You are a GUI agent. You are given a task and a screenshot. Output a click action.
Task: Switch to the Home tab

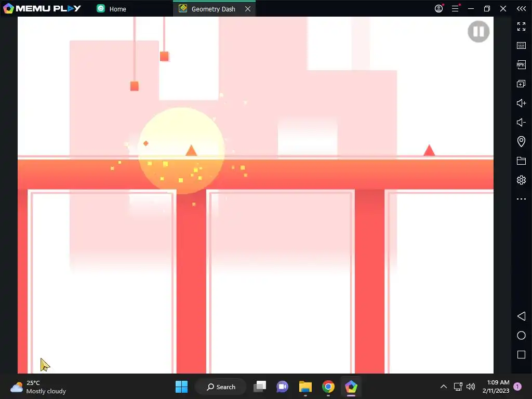point(112,9)
